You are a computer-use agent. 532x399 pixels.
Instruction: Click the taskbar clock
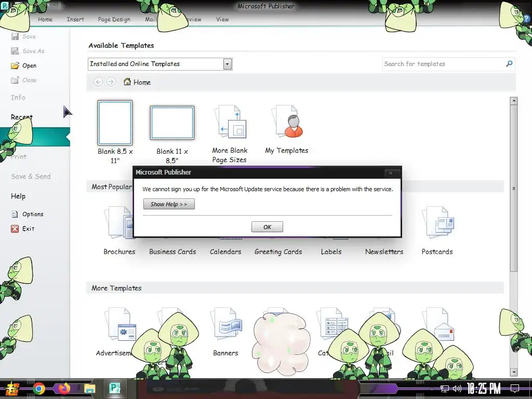click(484, 388)
